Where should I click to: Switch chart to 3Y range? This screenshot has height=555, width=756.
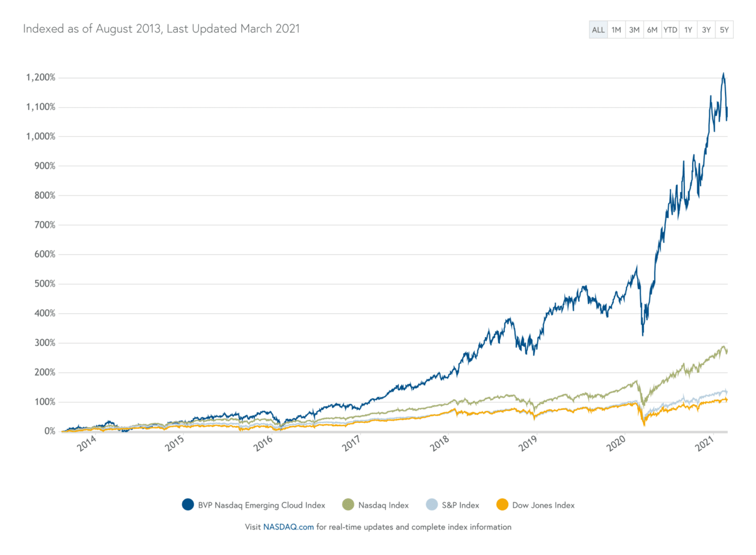tap(706, 30)
